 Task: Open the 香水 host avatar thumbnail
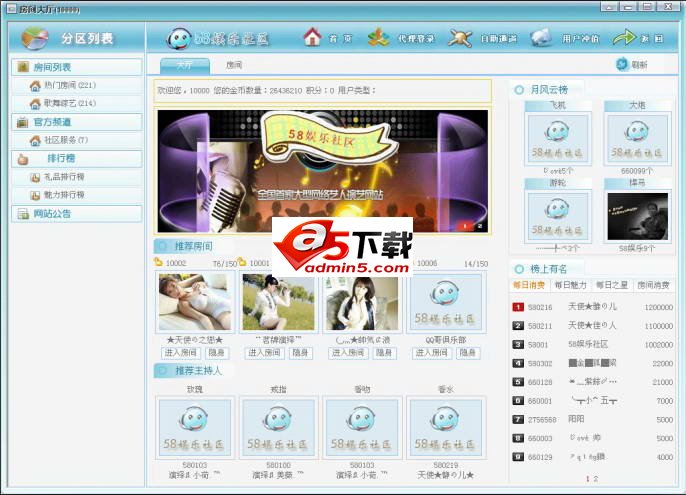(446, 427)
